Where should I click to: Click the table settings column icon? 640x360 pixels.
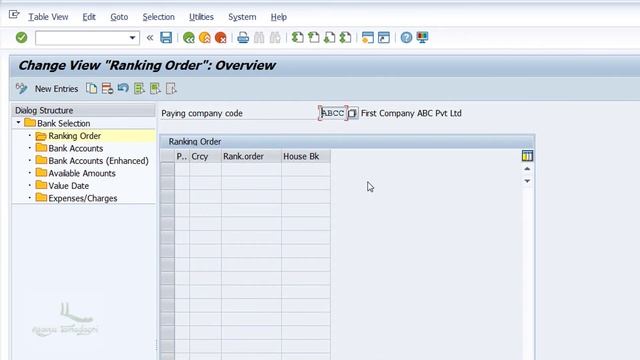coord(527,156)
